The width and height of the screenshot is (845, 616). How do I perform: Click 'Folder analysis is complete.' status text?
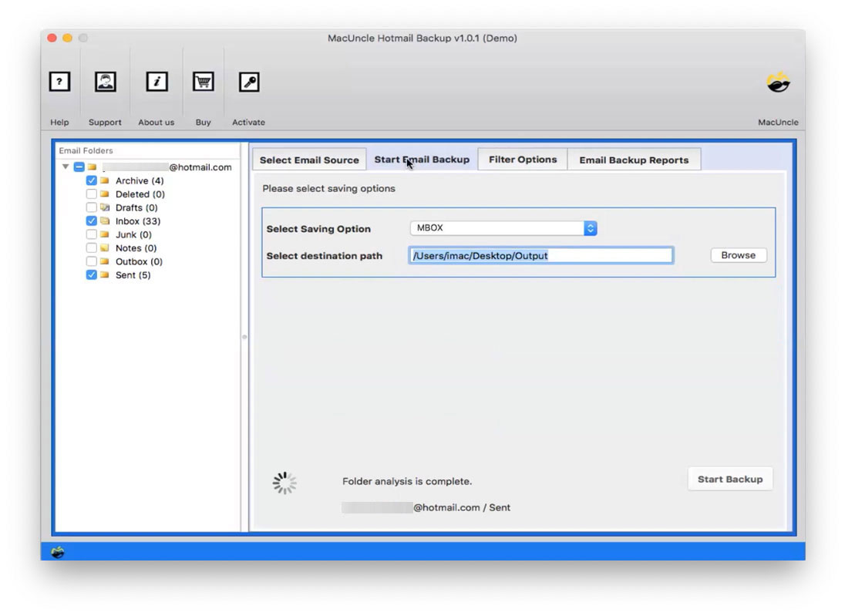coord(407,481)
